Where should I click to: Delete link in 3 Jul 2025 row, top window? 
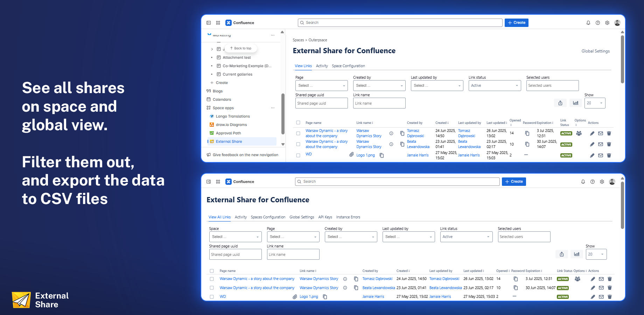point(609,133)
